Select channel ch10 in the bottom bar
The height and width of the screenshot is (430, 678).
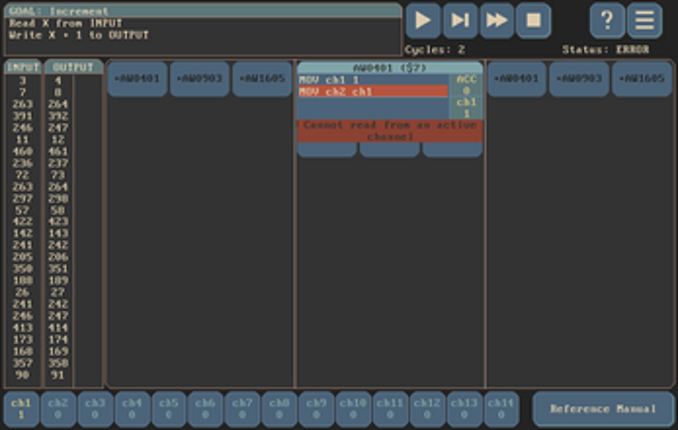pos(353,409)
